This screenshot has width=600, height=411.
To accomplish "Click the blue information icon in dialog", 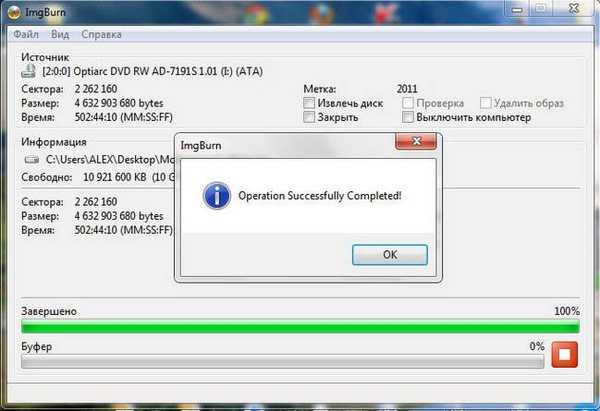I will pos(217,196).
